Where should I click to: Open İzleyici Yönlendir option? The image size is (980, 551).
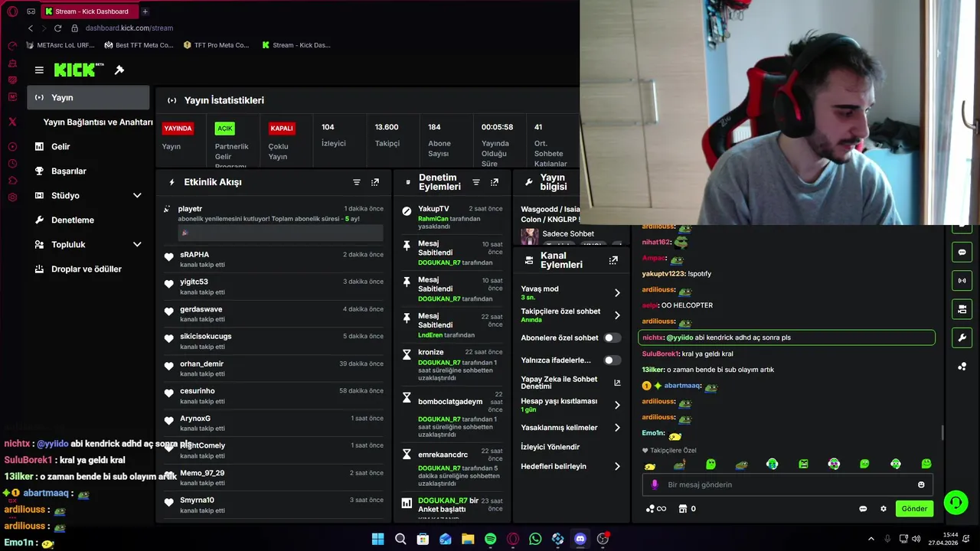point(550,447)
